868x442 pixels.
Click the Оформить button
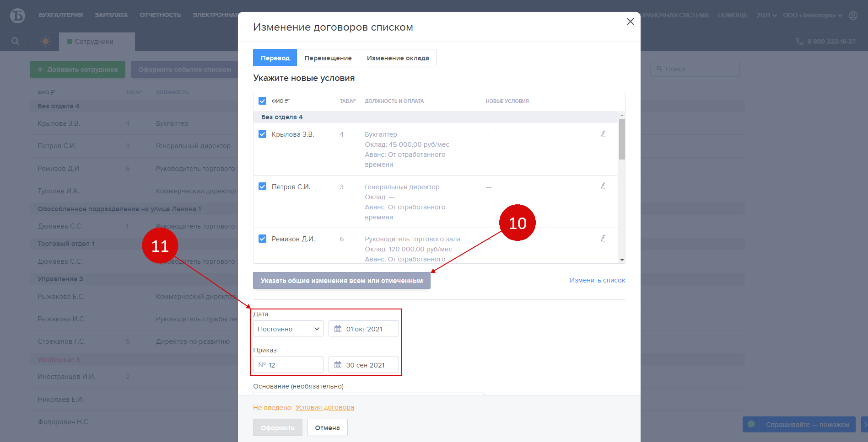pyautogui.click(x=278, y=427)
